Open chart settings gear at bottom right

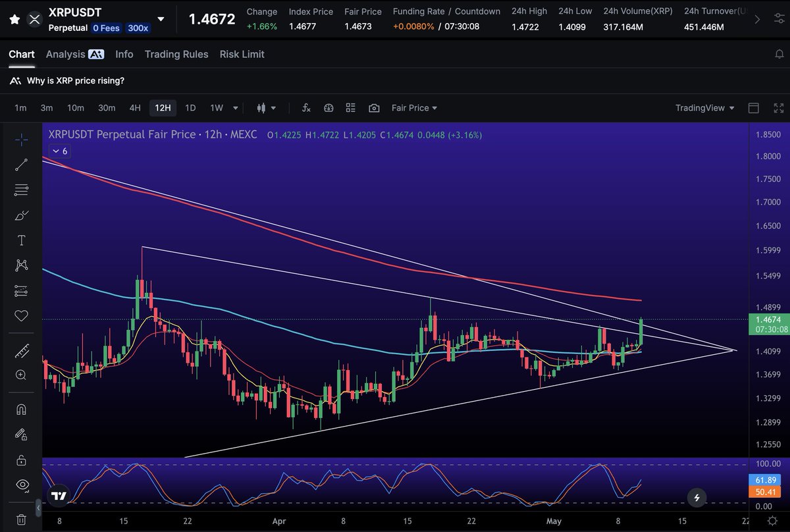click(x=773, y=520)
